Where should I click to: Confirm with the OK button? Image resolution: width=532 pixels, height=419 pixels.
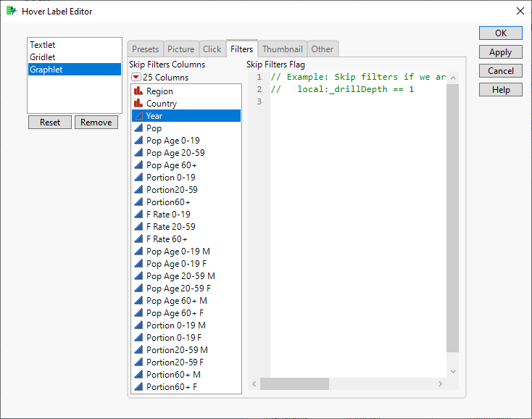(x=500, y=33)
